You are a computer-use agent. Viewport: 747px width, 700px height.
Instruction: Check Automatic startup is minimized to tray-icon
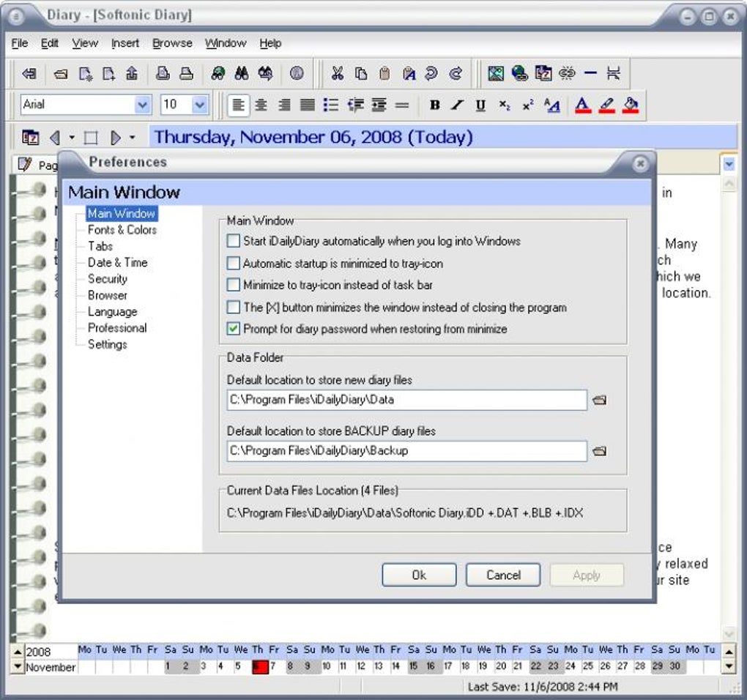tap(234, 263)
